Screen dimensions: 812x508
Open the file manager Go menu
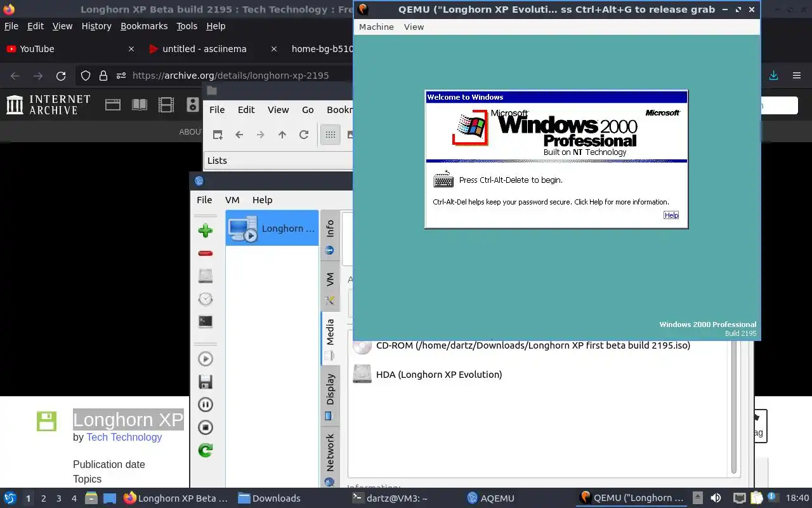click(x=308, y=110)
